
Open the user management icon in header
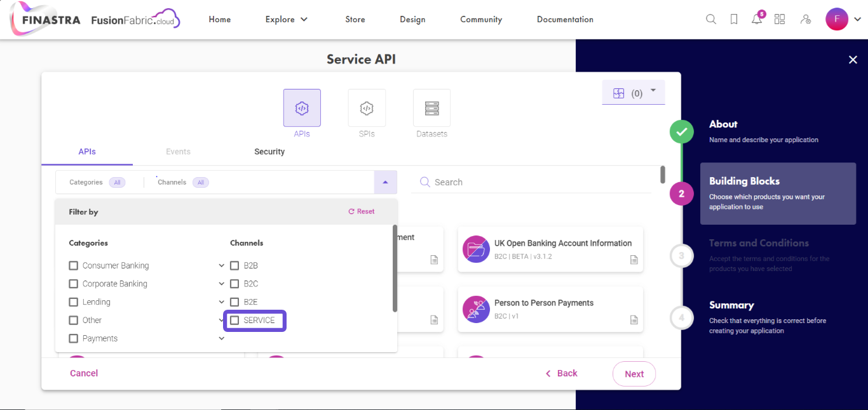pos(806,19)
